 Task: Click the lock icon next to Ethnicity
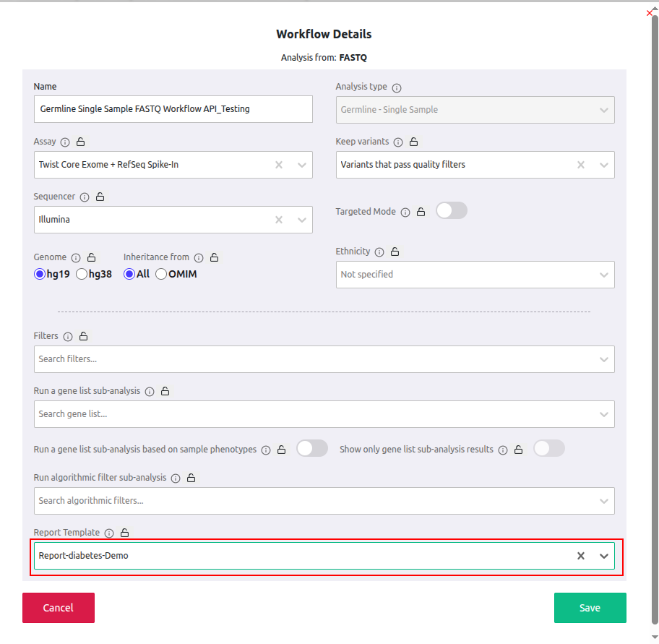[395, 252]
